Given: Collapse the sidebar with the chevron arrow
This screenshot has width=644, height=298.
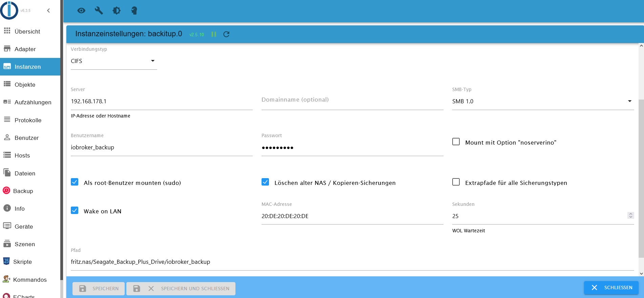Looking at the screenshot, I should [x=48, y=10].
